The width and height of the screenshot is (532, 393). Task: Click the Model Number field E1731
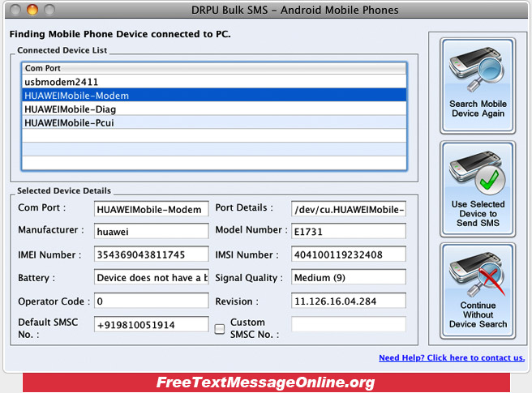tap(349, 231)
